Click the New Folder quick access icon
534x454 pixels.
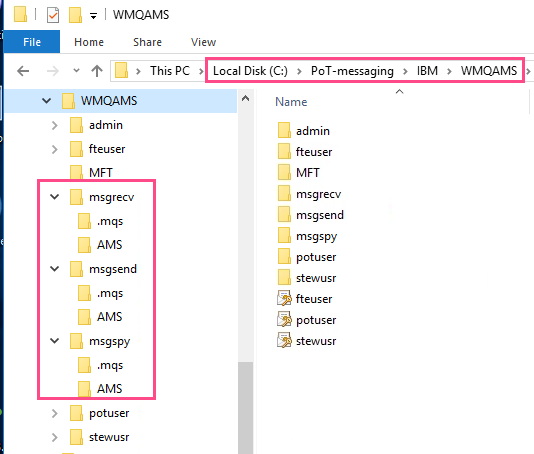pos(75,15)
